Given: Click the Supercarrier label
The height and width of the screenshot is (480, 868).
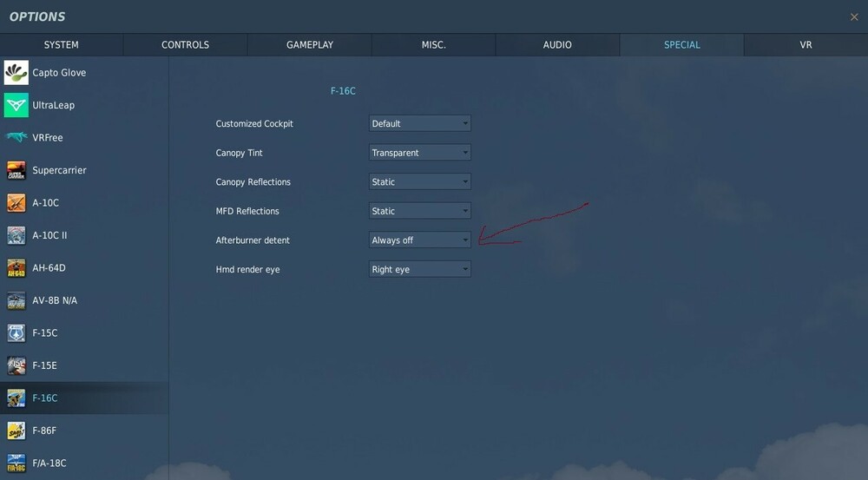Looking at the screenshot, I should [59, 170].
